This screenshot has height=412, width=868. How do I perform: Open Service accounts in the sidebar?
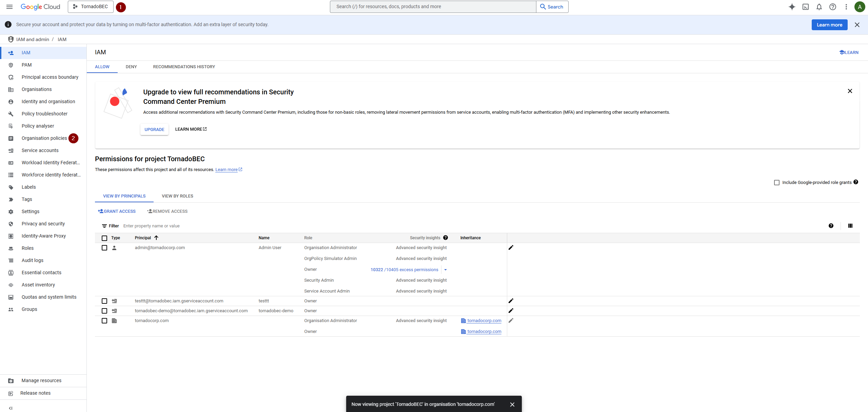tap(40, 150)
